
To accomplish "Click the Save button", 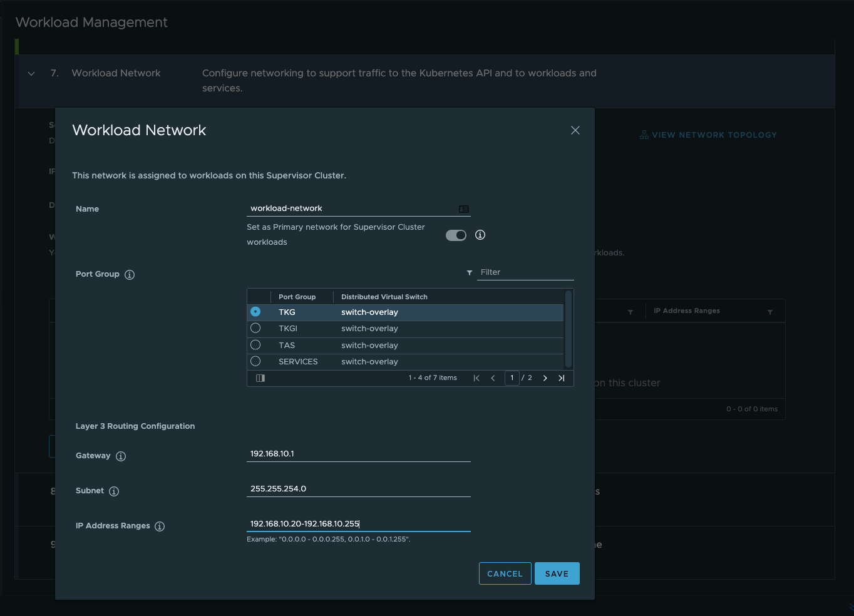I will 557,573.
